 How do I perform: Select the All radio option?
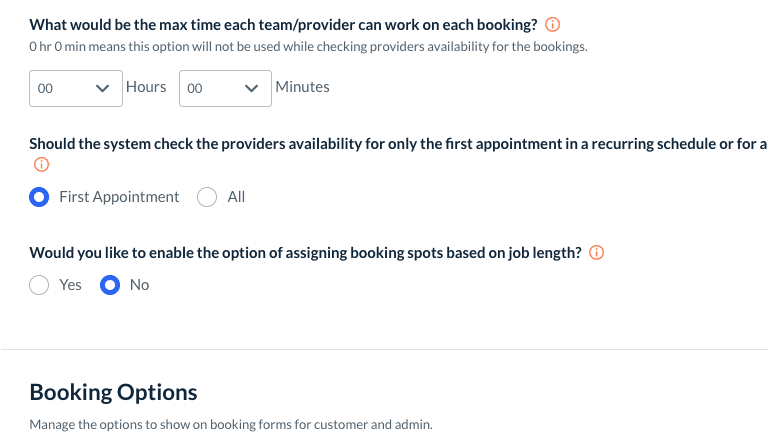tap(207, 197)
